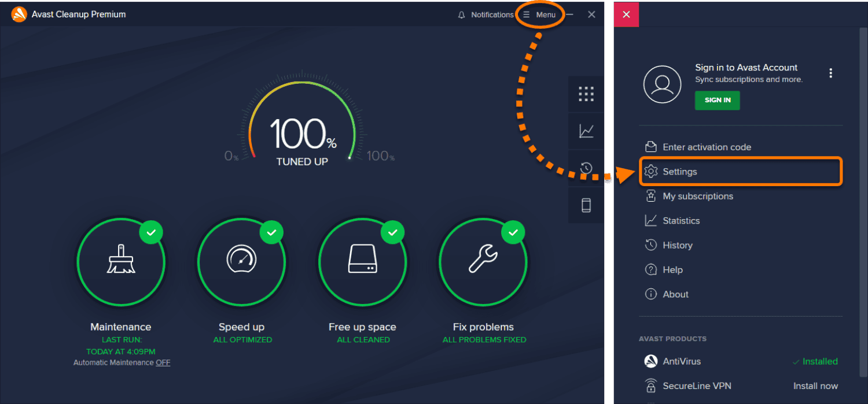This screenshot has height=404, width=868.
Task: Open the all functions grid icon
Action: click(586, 94)
